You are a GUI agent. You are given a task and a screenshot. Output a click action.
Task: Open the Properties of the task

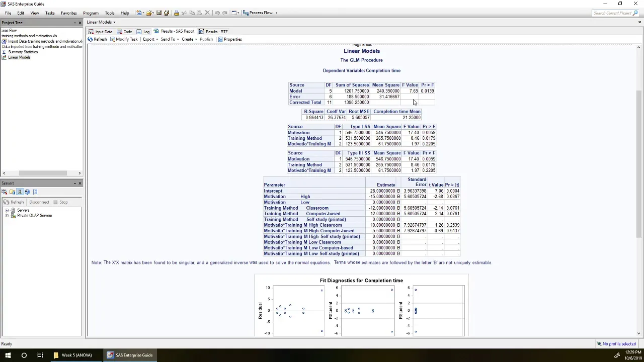(x=229, y=39)
